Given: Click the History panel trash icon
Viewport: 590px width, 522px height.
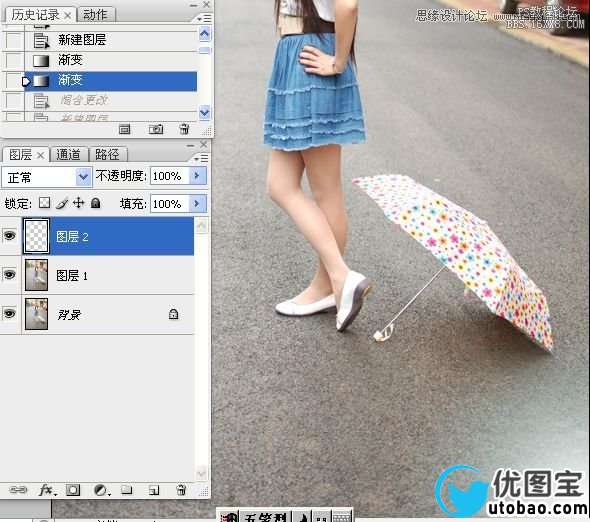Looking at the screenshot, I should pyautogui.click(x=184, y=129).
